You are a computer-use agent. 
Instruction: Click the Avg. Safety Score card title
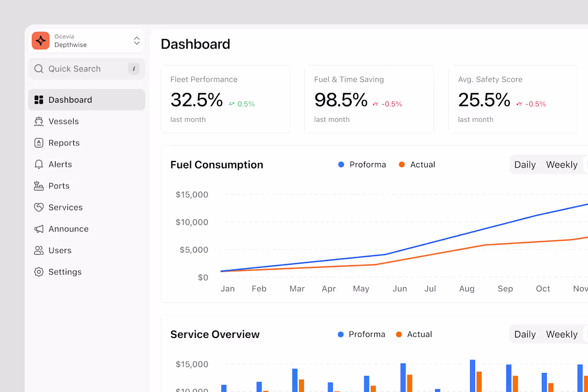point(490,80)
